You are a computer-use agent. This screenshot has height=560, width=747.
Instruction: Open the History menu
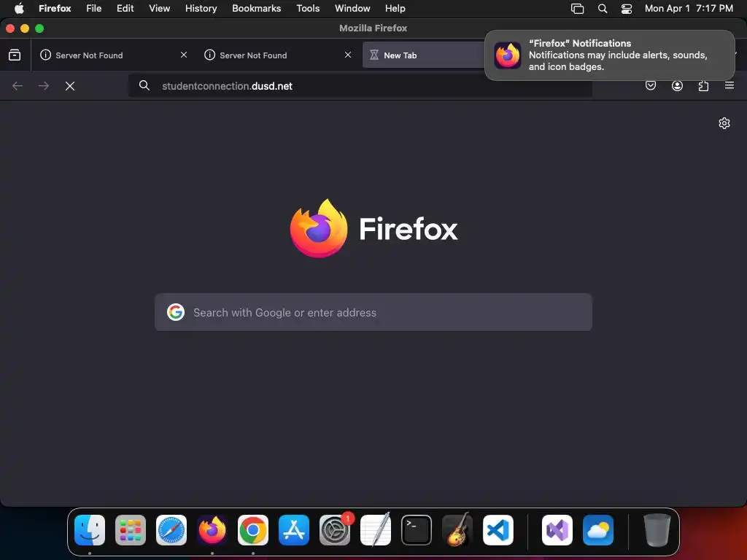201,9
